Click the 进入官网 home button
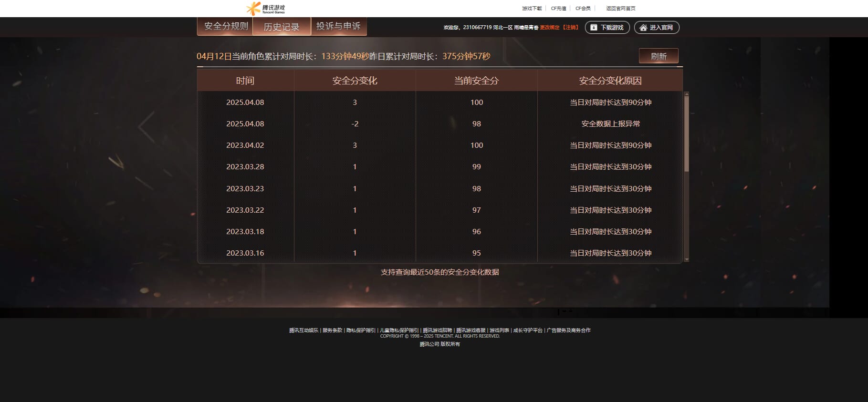 [657, 28]
